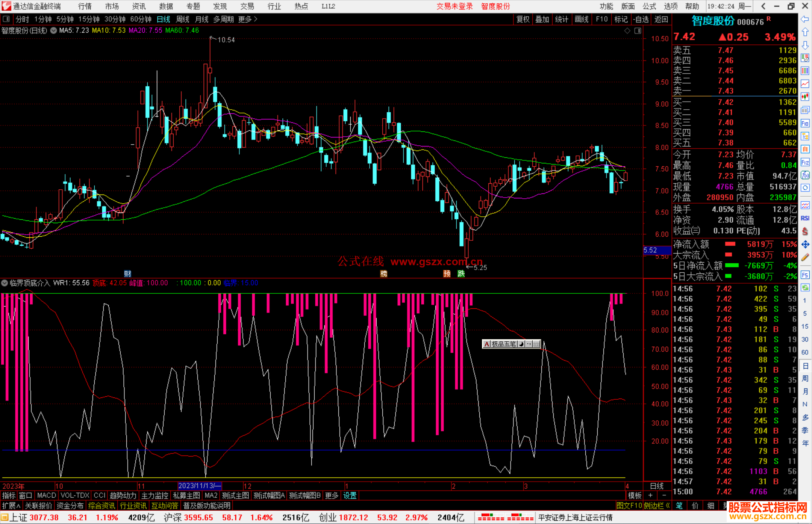Image resolution: width=812 pixels, height=524 pixels.
Task: Click the trend line chart sidebar icon
Action: 805,84
